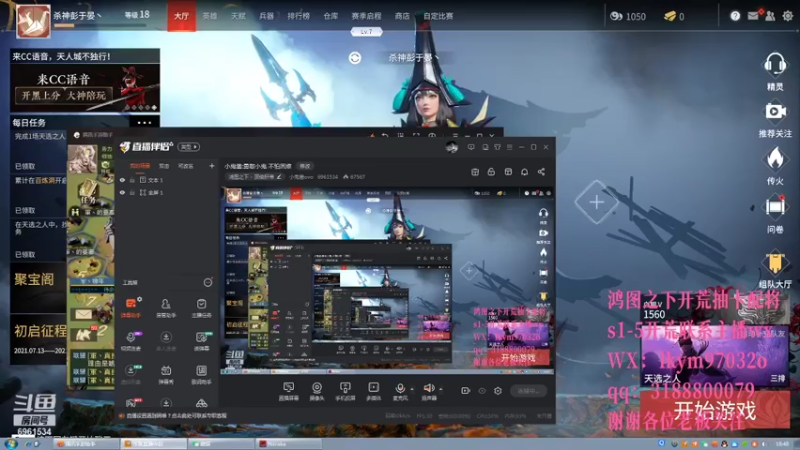Open the 初启征程 event banner
800x450 pixels.
tap(38, 337)
